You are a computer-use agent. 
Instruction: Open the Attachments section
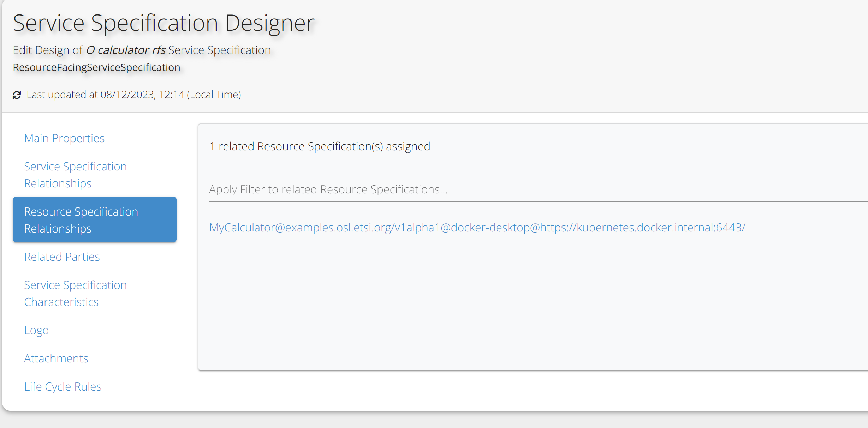56,358
